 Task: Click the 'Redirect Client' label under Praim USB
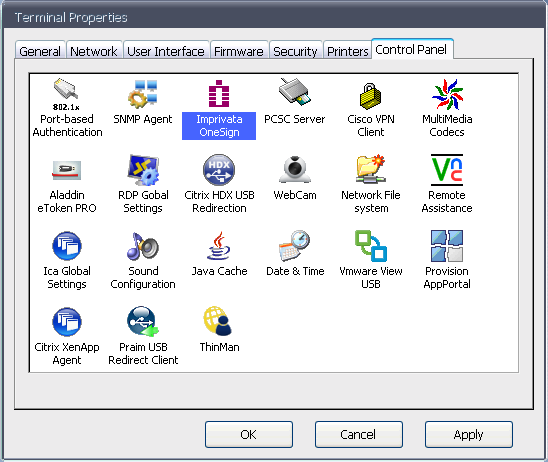click(x=143, y=360)
